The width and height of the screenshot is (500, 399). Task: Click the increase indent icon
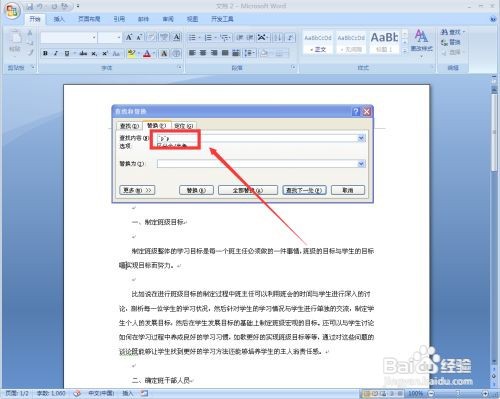coord(250,37)
